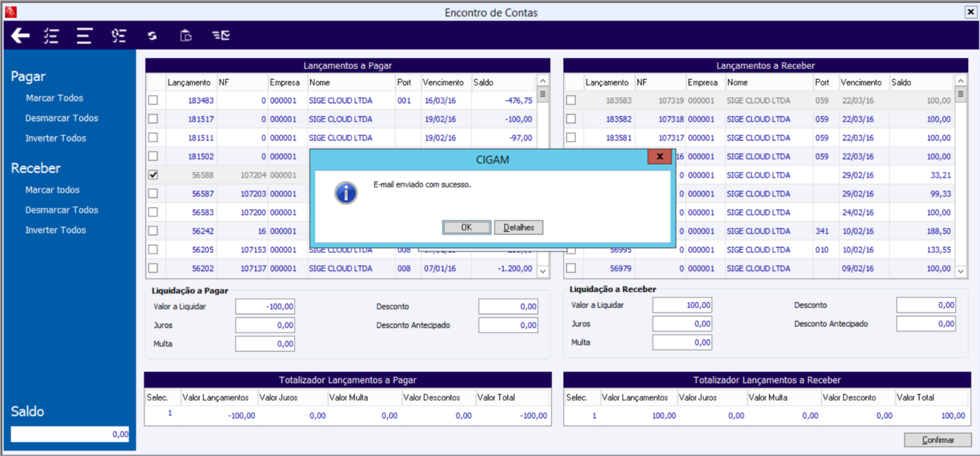980x456 pixels.
Task: Click scroll-up arrow in Lançamentos a Pagar
Action: click(543, 80)
